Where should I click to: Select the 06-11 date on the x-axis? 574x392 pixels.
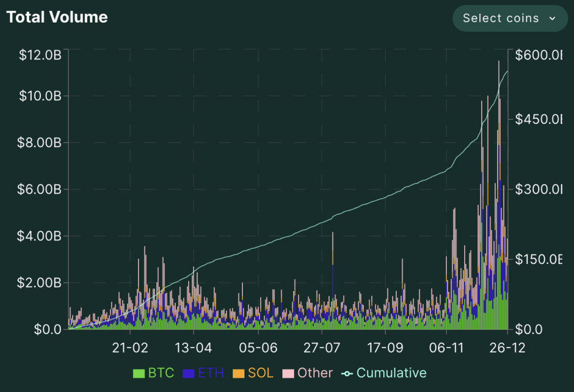[x=446, y=348]
